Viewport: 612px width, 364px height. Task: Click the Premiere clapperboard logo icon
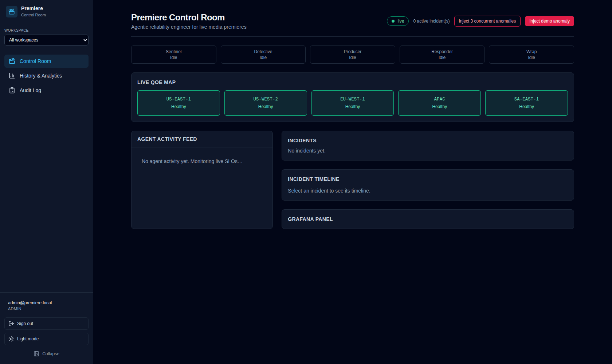click(12, 12)
